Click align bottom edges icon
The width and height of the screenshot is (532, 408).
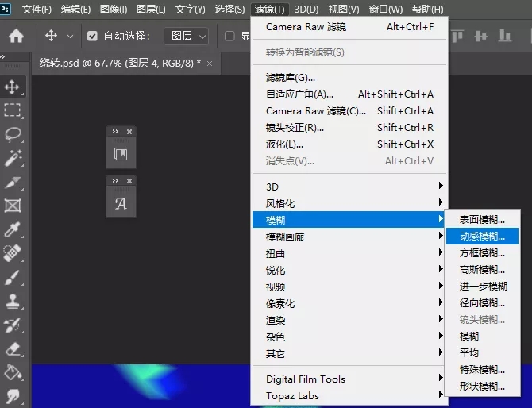[505, 36]
